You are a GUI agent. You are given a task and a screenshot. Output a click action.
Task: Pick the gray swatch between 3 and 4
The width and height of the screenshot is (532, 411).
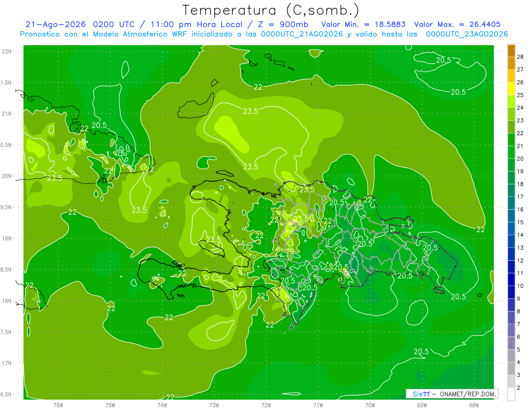tap(512, 369)
